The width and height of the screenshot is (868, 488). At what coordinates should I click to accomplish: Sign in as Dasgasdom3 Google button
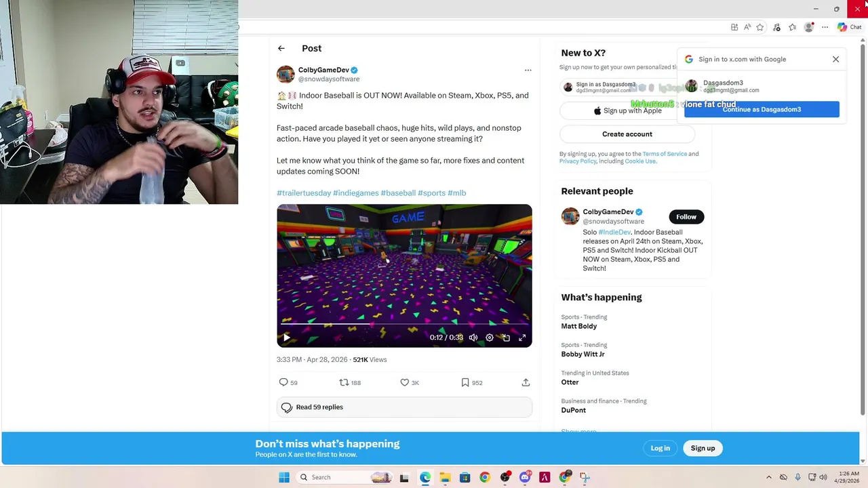point(618,87)
